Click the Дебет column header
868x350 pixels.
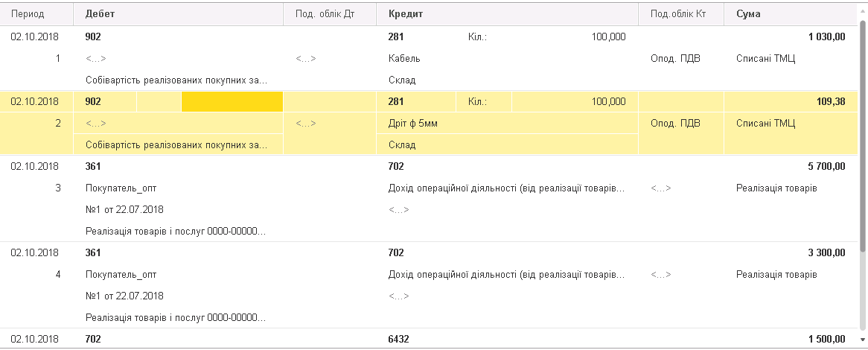pos(100,14)
